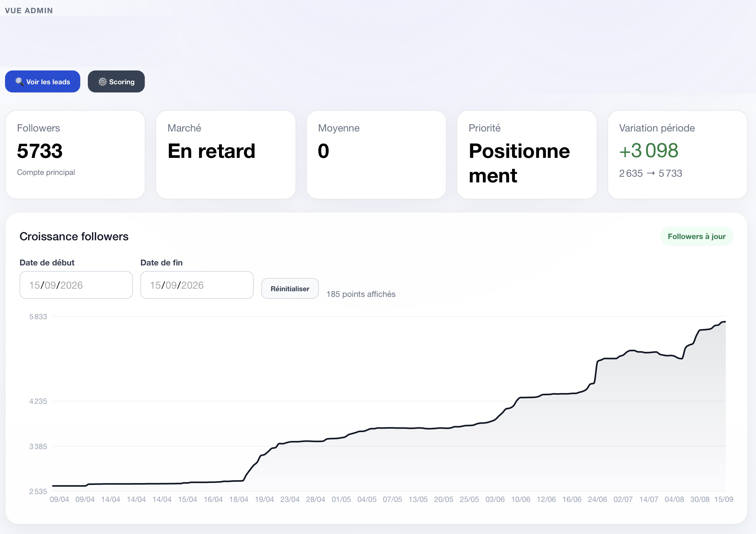
Task: Click the Croissance followers chart title
Action: [x=74, y=236]
